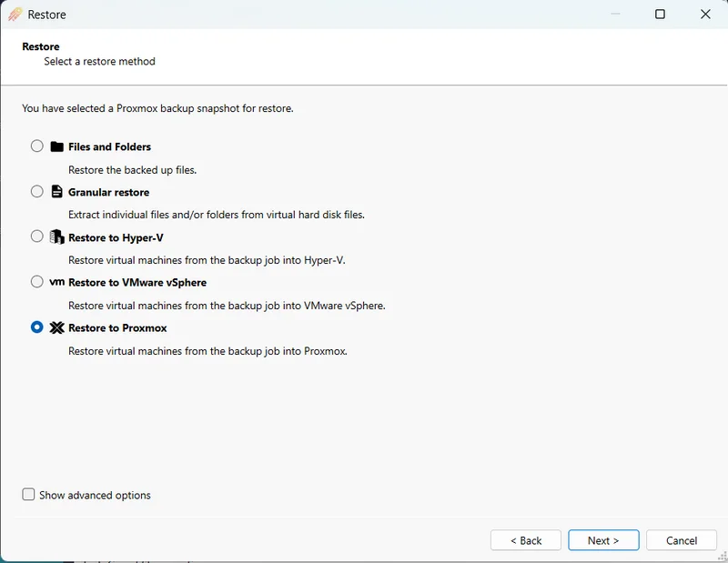The width and height of the screenshot is (728, 563).
Task: Close the Restore dialog window
Action: pyautogui.click(x=705, y=15)
